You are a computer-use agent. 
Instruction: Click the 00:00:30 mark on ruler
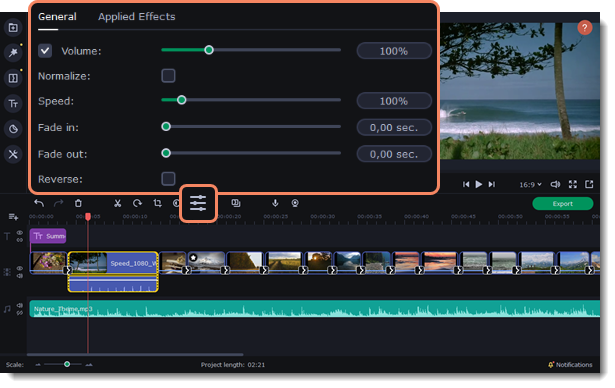(x=322, y=217)
